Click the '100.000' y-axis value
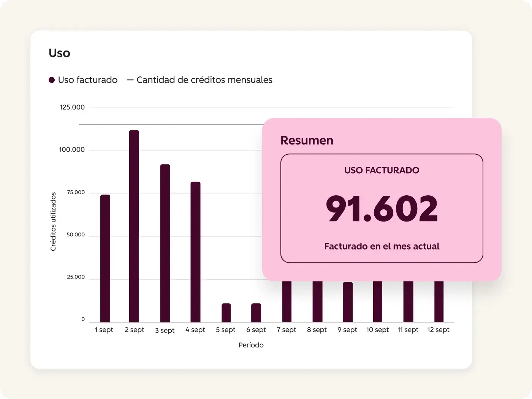 coord(72,150)
